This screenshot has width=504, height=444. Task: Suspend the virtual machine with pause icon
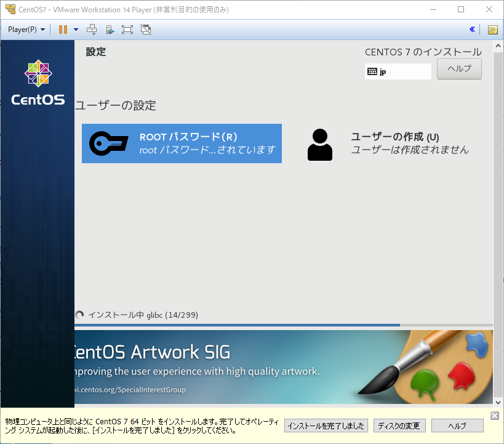tap(63, 29)
